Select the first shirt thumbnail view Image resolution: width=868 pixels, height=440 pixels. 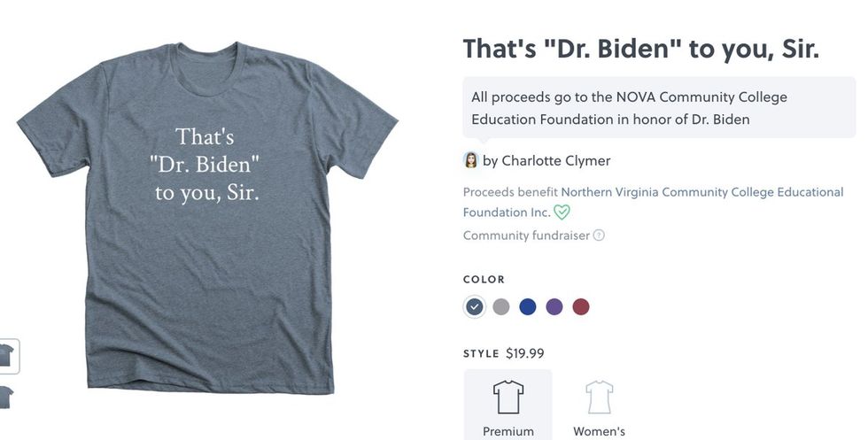coord(7,356)
